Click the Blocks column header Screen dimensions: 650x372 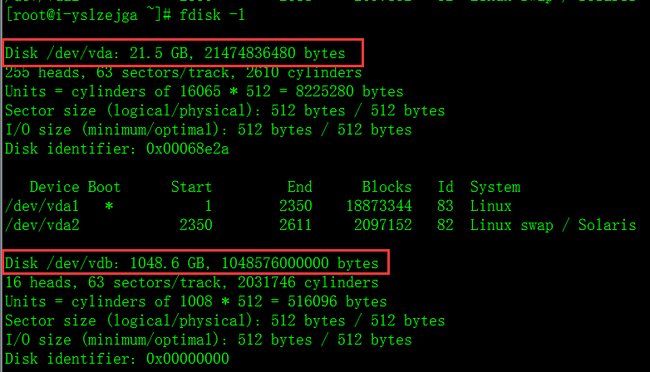point(387,187)
